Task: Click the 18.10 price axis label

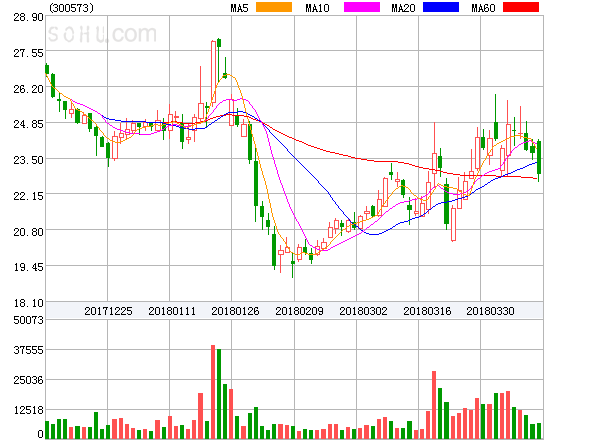Action: (x=28, y=303)
